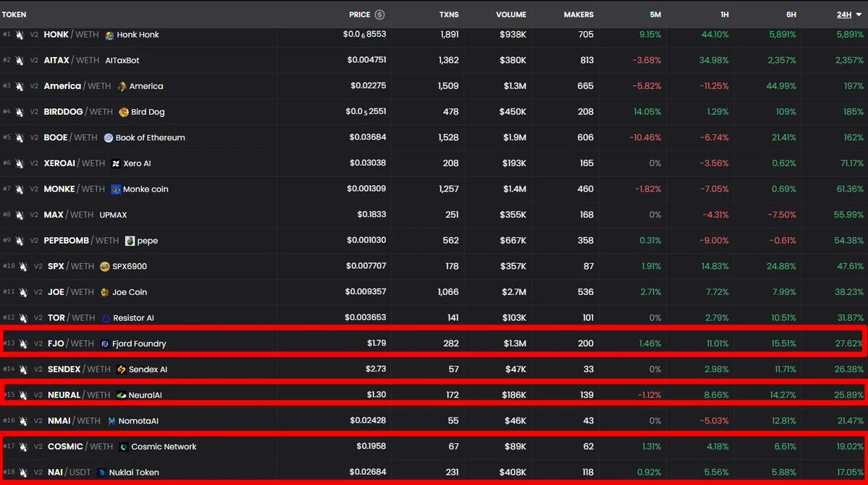868x485 pixels.
Task: Click the NomotaAI token logo icon
Action: tap(111, 421)
